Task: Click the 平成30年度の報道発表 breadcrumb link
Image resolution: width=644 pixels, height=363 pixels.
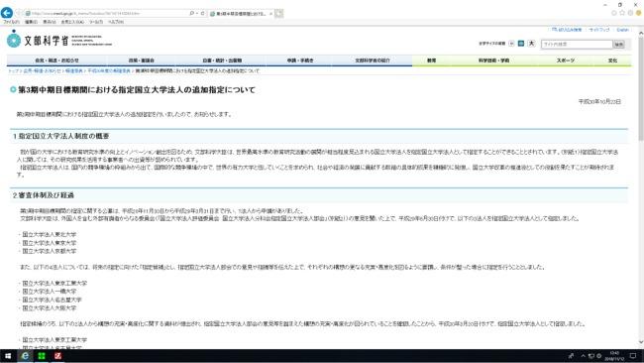Action: pyautogui.click(x=109, y=70)
